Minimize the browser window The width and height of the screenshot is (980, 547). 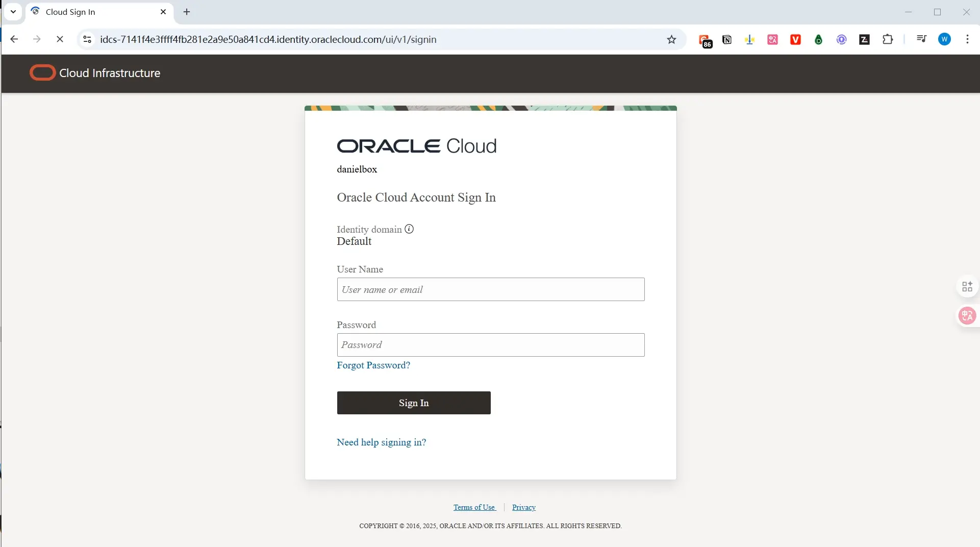pyautogui.click(x=908, y=12)
